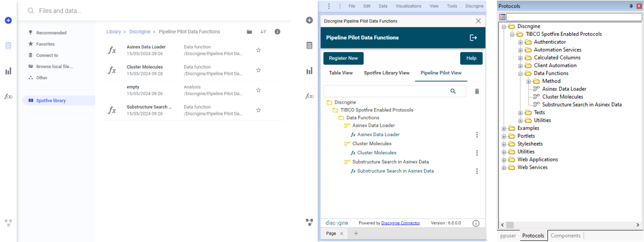Screen dimensions: 644x242
Task: Click the Pipeline Pilot panel search field
Action: (x=394, y=91)
